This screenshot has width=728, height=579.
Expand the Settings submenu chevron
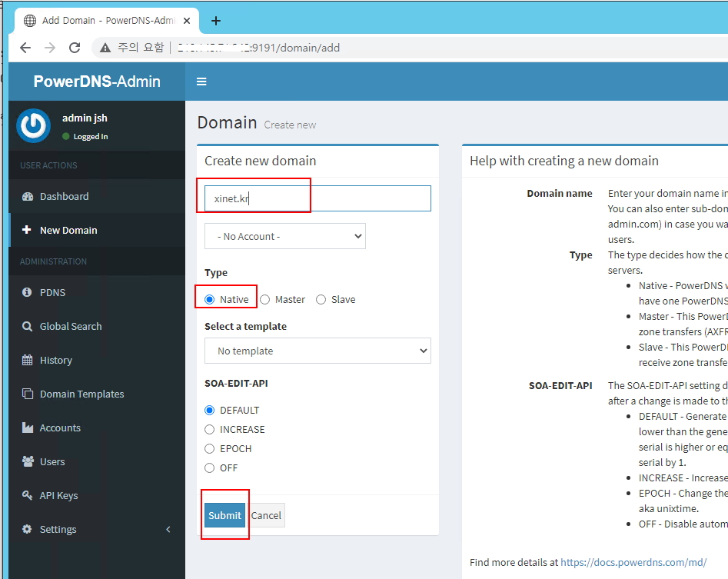pos(168,529)
